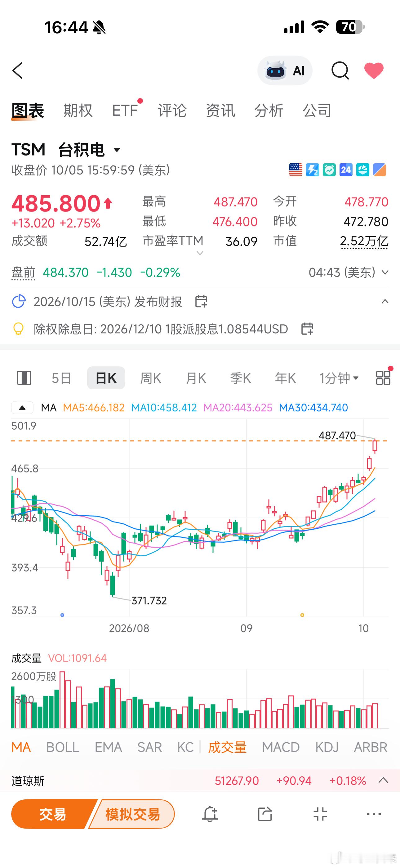Tap the 487.470 high price label on chart
This screenshot has height=868, width=400.
coord(337,436)
